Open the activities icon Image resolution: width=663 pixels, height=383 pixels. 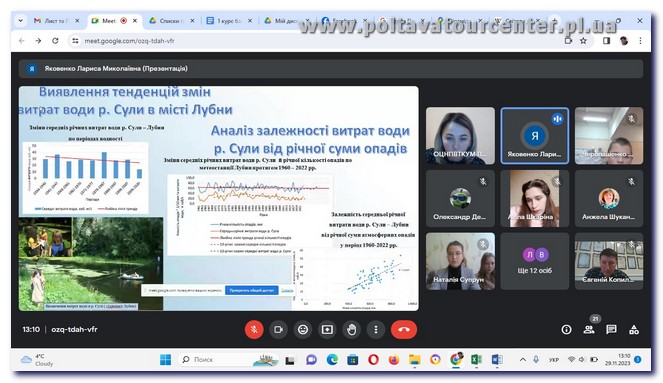coord(634,330)
